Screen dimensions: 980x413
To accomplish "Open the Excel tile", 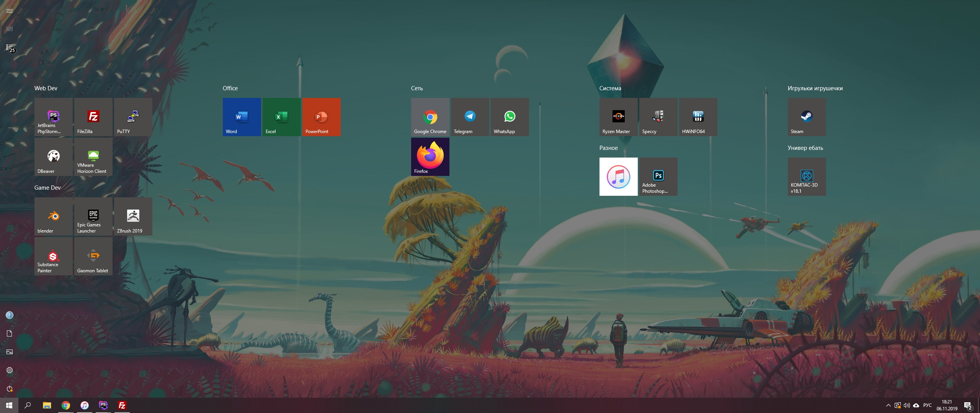I will click(x=282, y=117).
